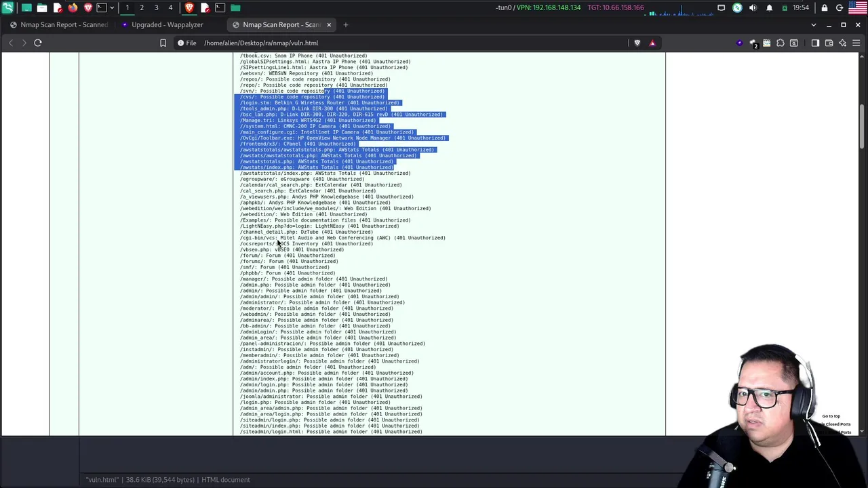Click the TGT 10.66.158.166 text
868x488 pixels.
616,7
